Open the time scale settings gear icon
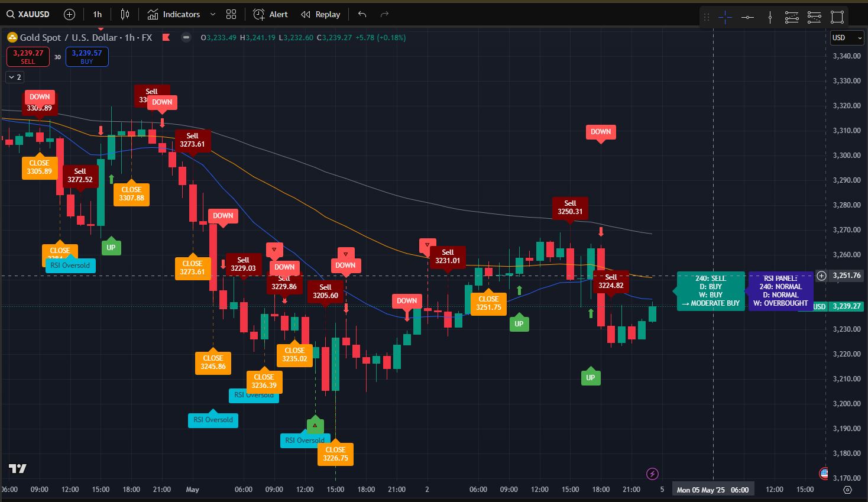The height and width of the screenshot is (502, 868). pyautogui.click(x=847, y=490)
